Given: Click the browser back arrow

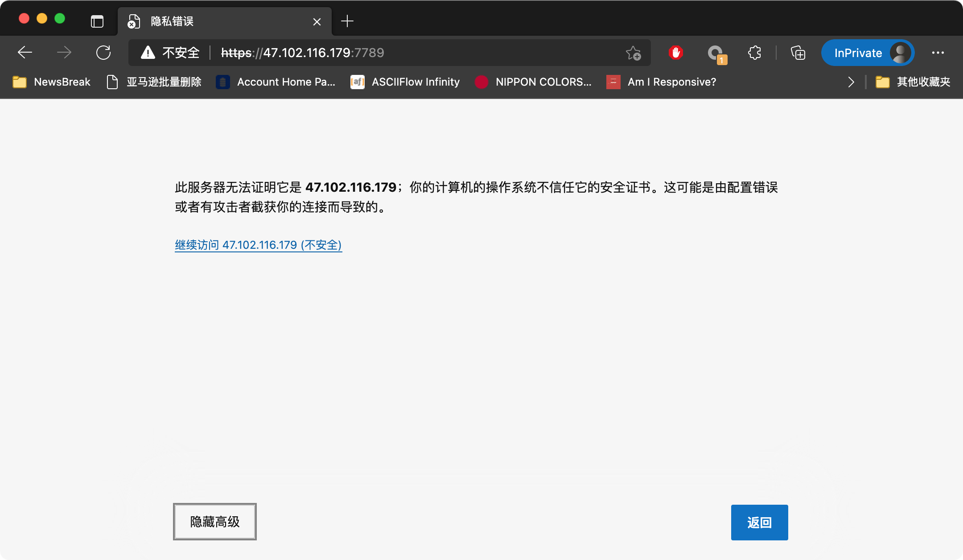Looking at the screenshot, I should point(25,53).
